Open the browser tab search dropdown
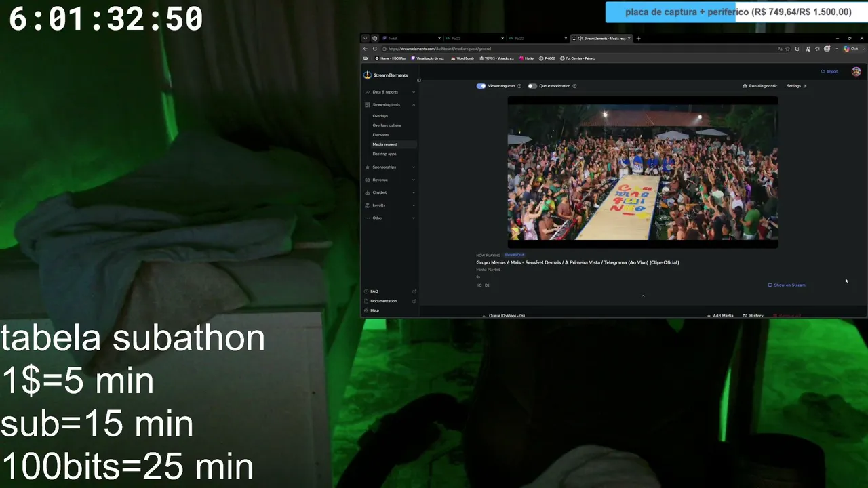 (366, 39)
